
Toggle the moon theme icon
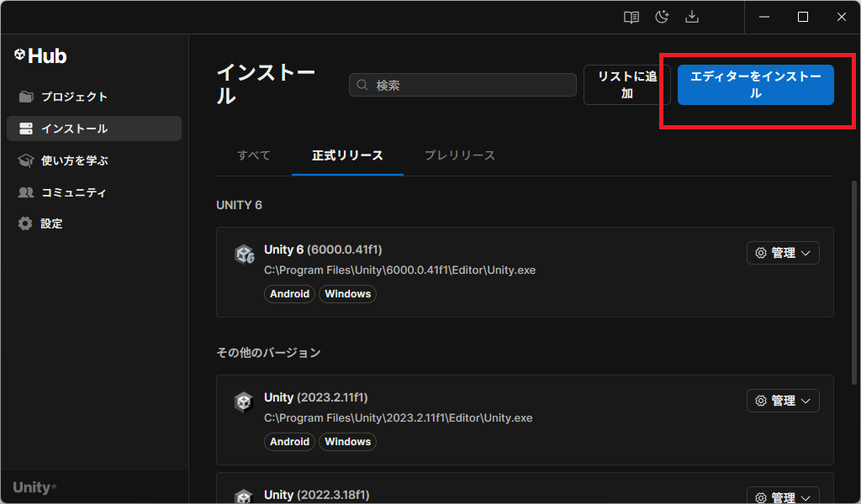(662, 17)
